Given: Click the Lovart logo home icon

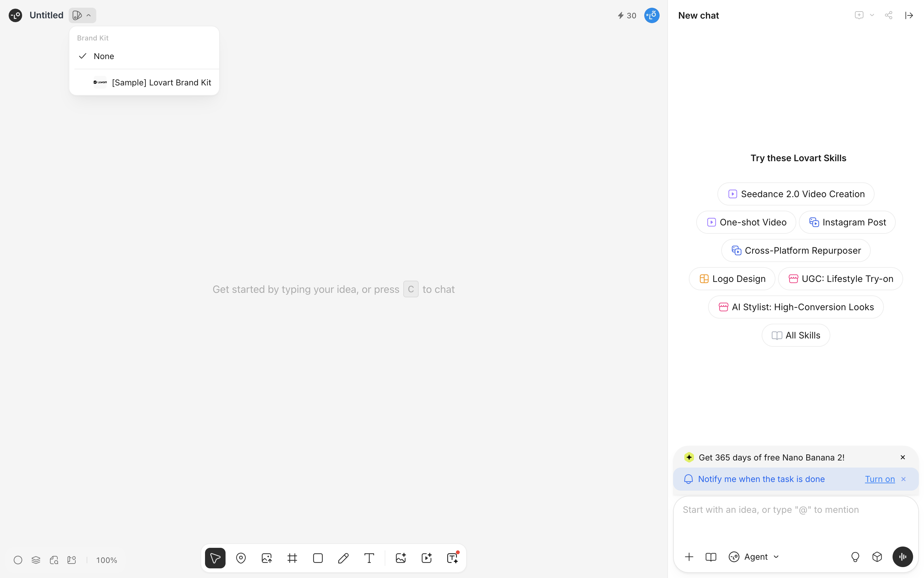Looking at the screenshot, I should click(x=15, y=15).
